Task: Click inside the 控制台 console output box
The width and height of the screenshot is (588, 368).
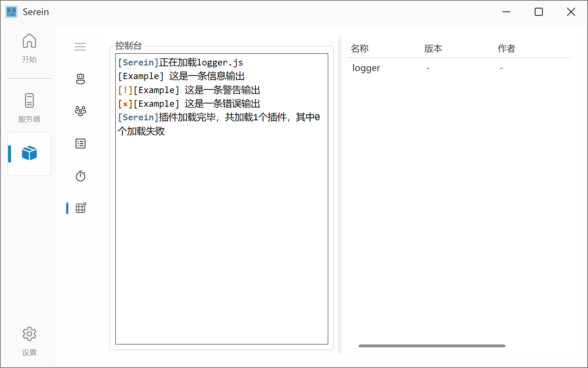Action: click(x=222, y=199)
